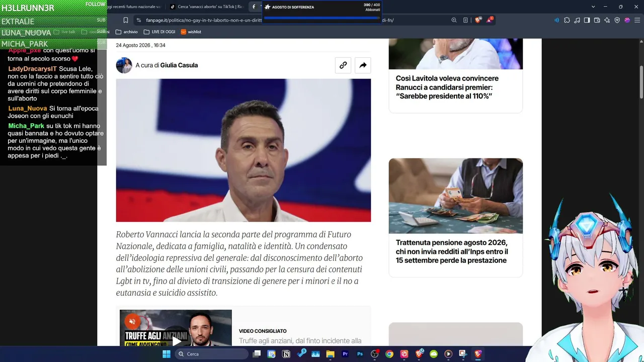Bookmark this page in address bar

(x=126, y=20)
